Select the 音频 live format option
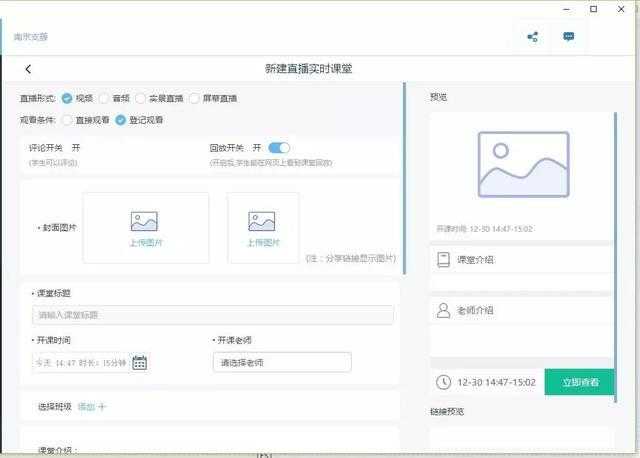This screenshot has width=640, height=458. [x=104, y=98]
